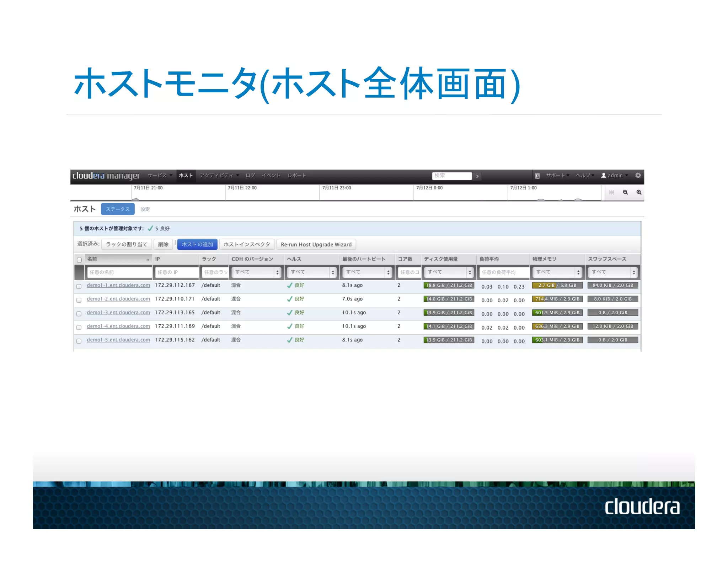
Task: Click the ホストインスペクタ button
Action: coord(247,244)
